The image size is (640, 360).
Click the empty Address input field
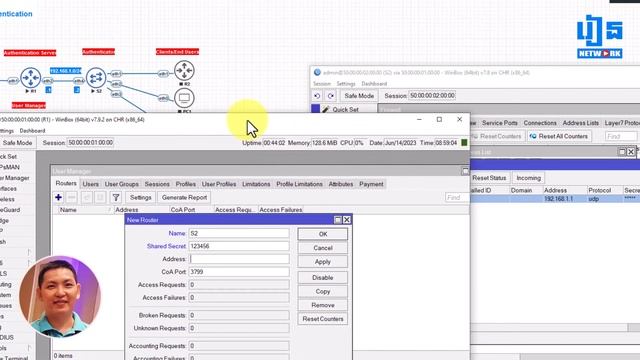[x=239, y=259]
